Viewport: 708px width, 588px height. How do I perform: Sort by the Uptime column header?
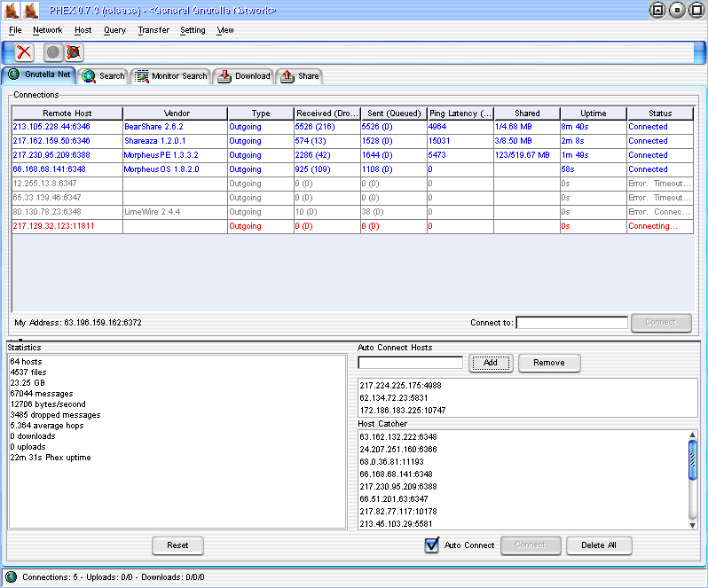[594, 114]
